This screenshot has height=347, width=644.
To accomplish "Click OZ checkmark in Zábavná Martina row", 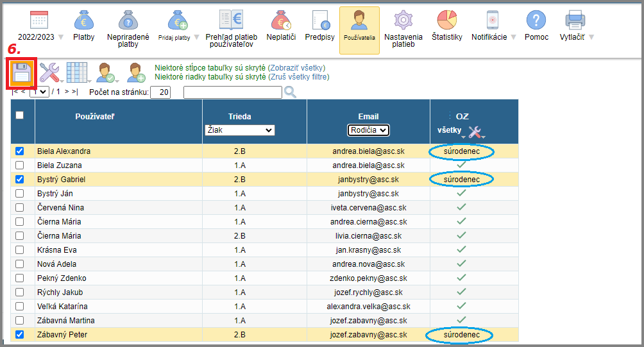I will coord(462,319).
